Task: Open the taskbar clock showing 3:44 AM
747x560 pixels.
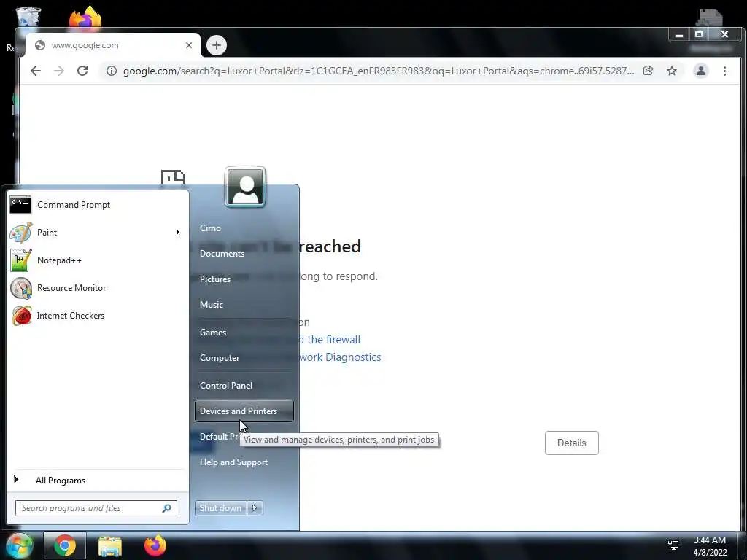Action: 710,546
